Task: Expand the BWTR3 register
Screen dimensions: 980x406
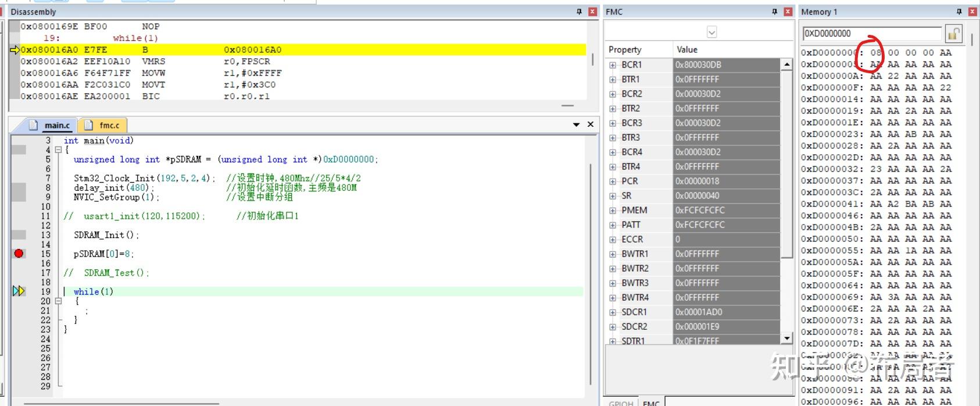Action: (x=613, y=283)
